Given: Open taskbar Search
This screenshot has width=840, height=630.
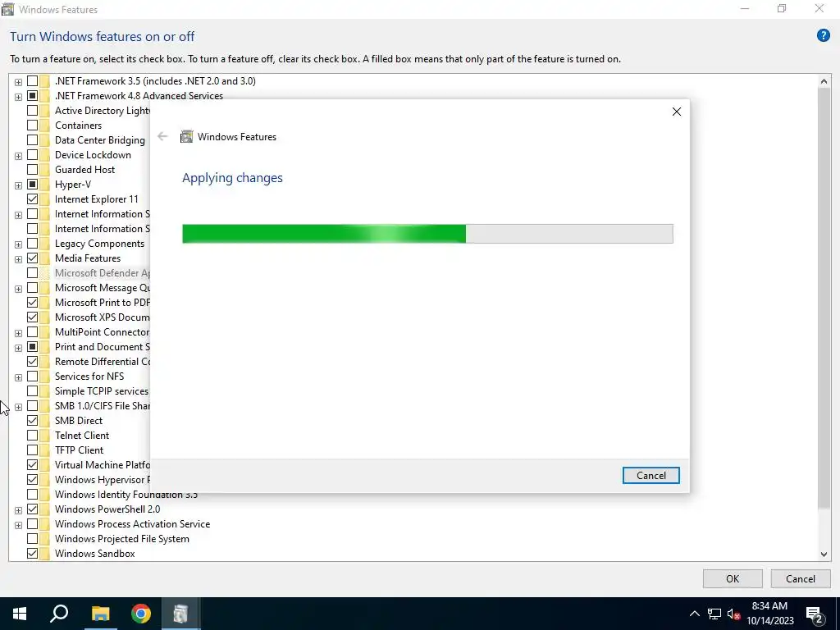Looking at the screenshot, I should [x=59, y=614].
